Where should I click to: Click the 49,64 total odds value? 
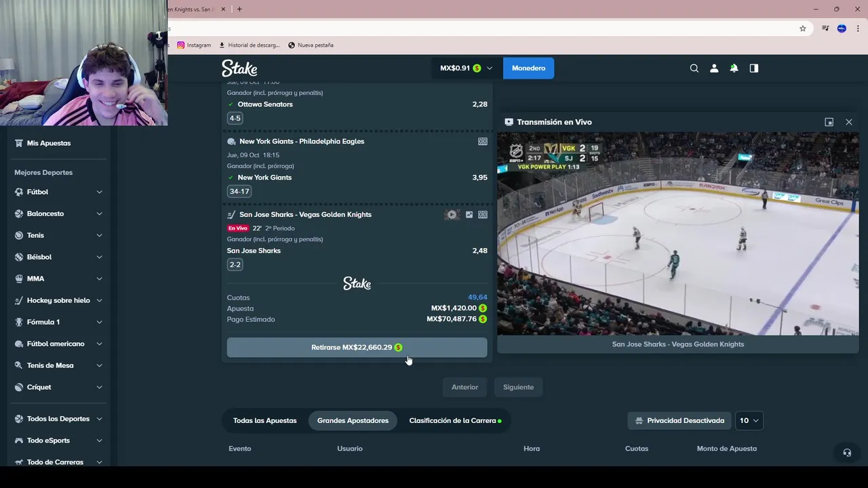coord(477,298)
